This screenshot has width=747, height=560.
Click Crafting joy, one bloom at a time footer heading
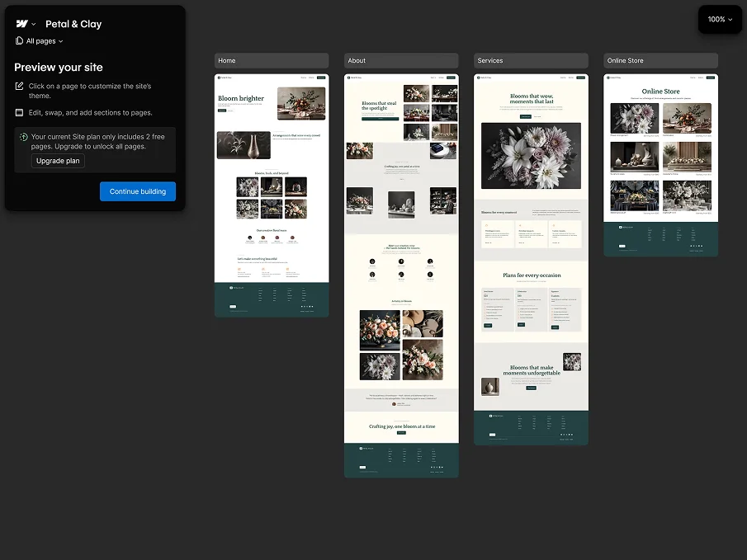point(402,426)
